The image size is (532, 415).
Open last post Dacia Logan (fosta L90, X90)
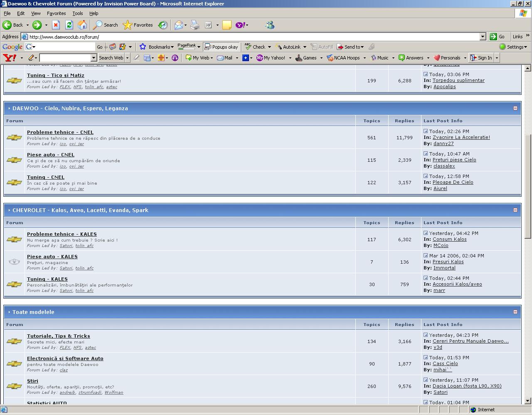tap(467, 386)
